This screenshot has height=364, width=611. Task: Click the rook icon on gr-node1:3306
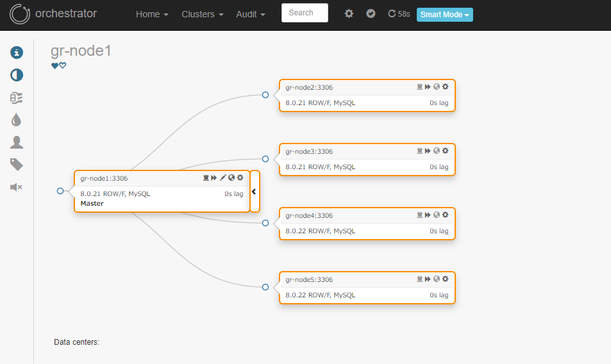click(x=206, y=178)
